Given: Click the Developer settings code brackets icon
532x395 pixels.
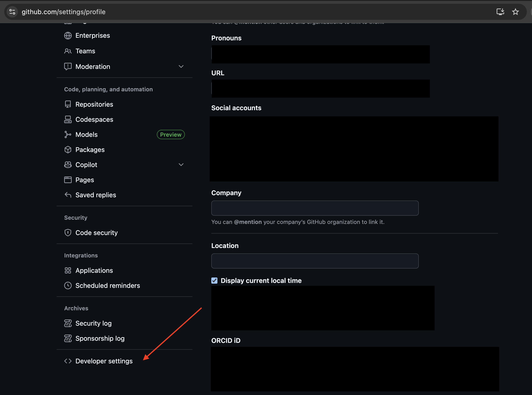Looking at the screenshot, I should pyautogui.click(x=68, y=361).
